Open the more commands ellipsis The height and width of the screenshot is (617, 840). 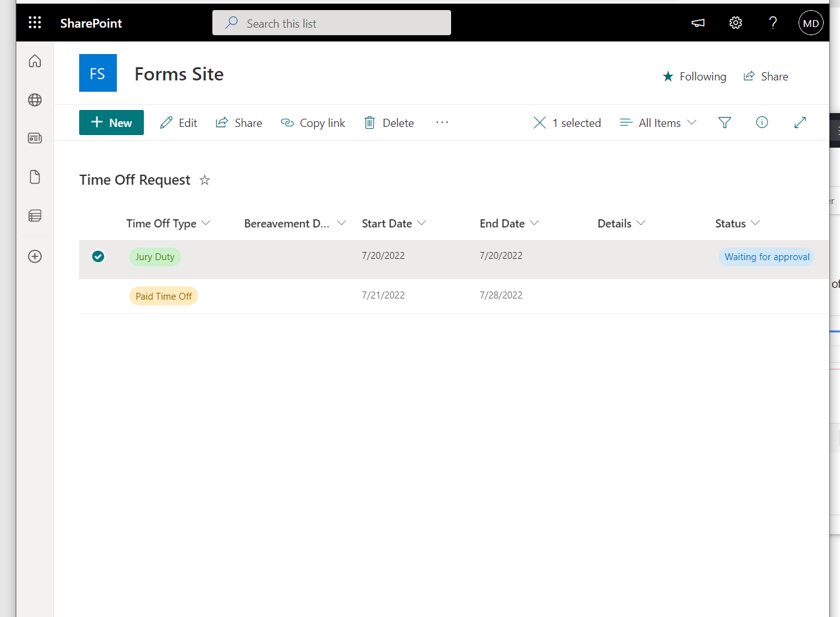[x=442, y=123]
